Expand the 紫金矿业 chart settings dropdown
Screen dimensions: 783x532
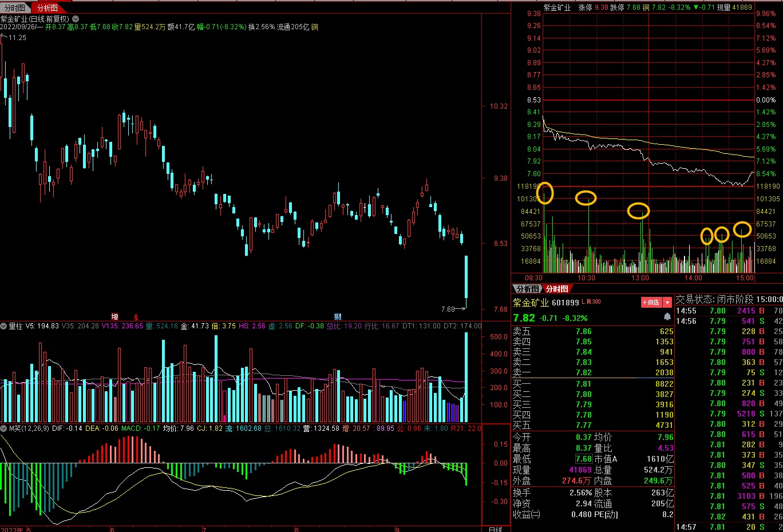[76, 19]
